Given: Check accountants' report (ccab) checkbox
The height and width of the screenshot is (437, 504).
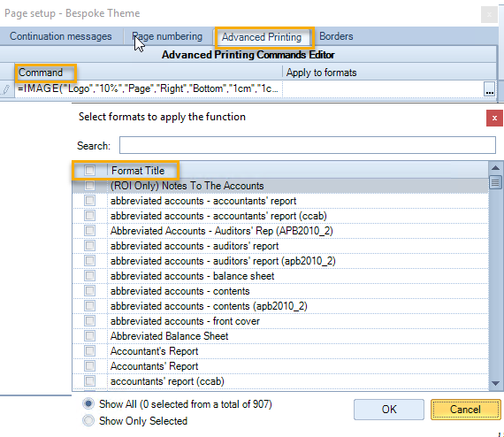Looking at the screenshot, I should (x=89, y=381).
